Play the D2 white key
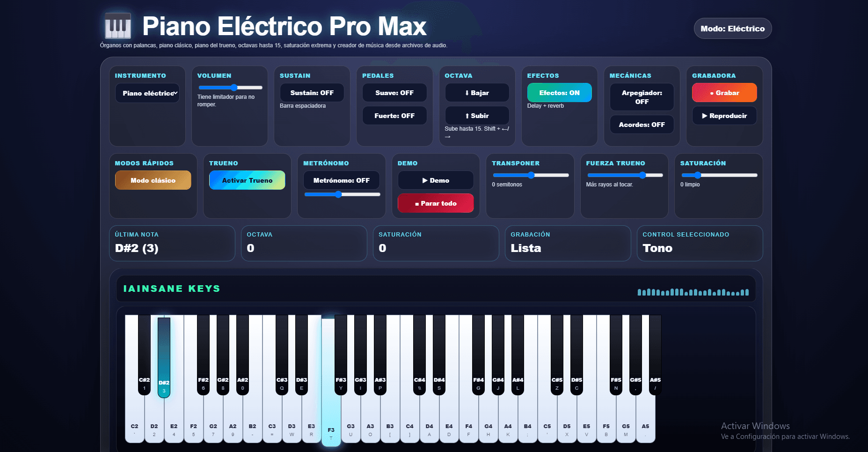 [x=154, y=419]
